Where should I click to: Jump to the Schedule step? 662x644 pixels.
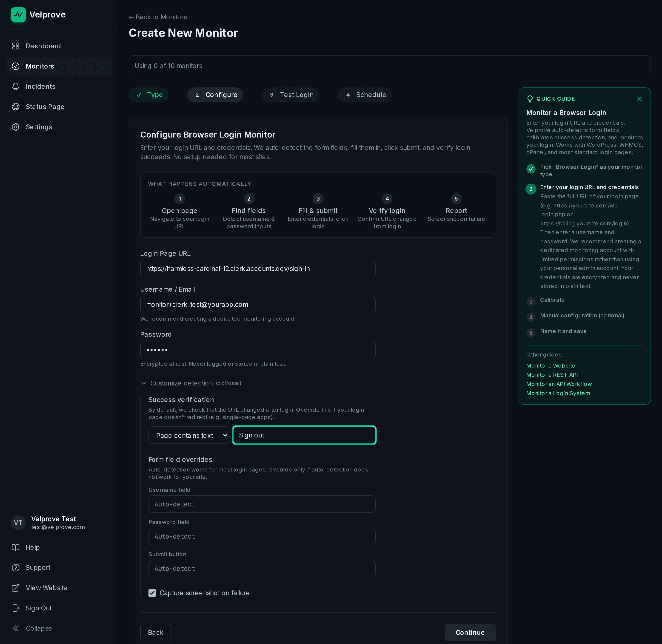pos(365,95)
